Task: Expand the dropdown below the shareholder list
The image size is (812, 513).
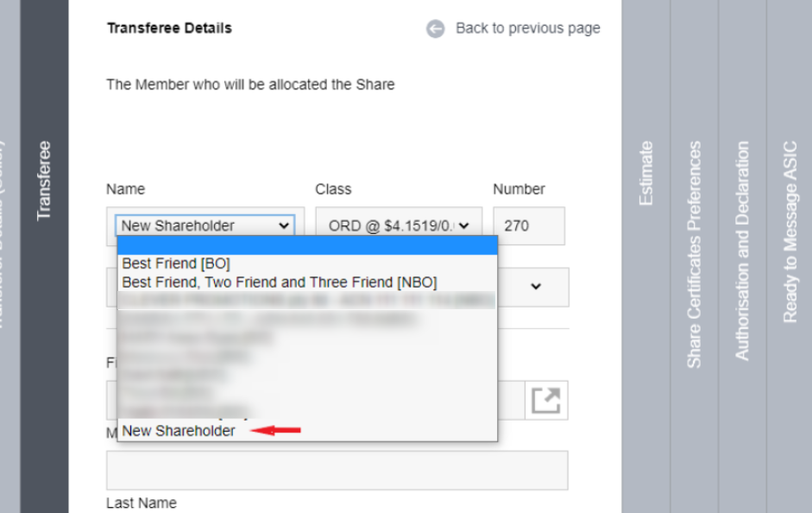Action: tap(537, 287)
